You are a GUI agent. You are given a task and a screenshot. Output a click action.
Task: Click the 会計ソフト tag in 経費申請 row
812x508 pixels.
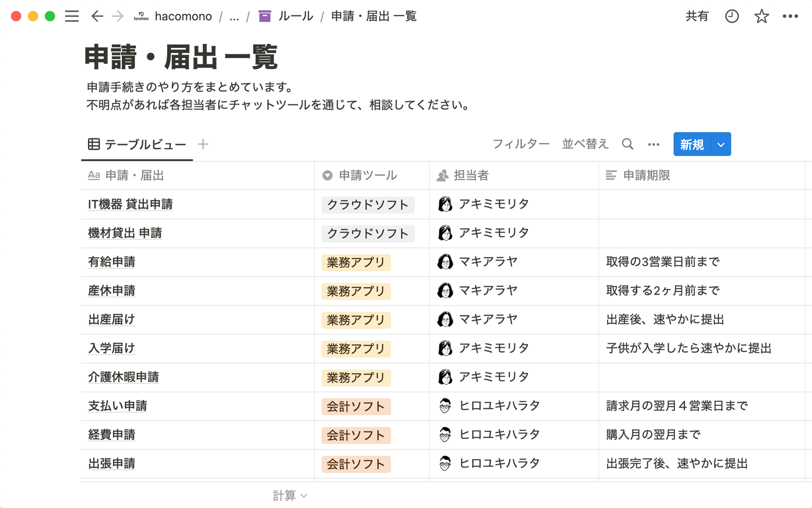click(x=356, y=435)
